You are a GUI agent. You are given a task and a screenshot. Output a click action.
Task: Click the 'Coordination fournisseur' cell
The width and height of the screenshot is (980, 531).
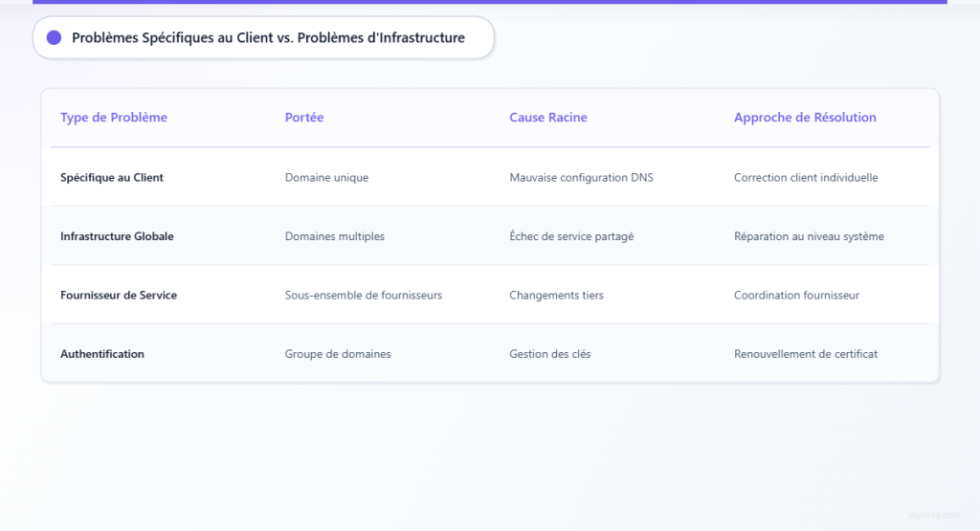[x=797, y=295]
